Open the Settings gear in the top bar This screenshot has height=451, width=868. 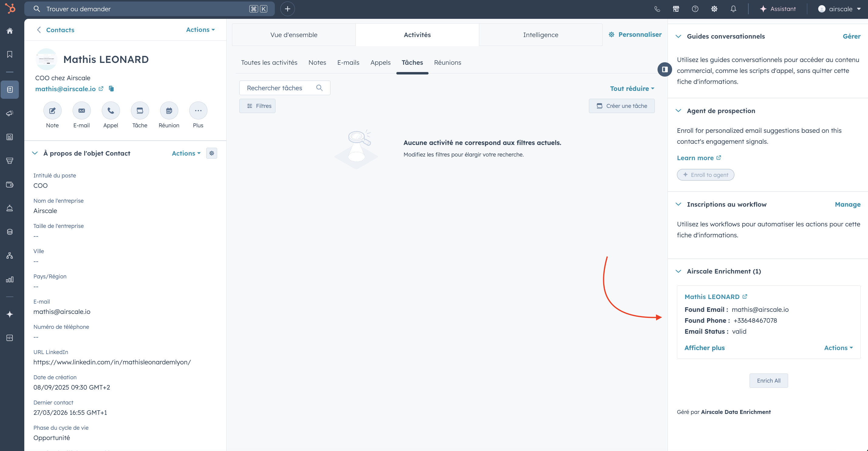pos(714,9)
